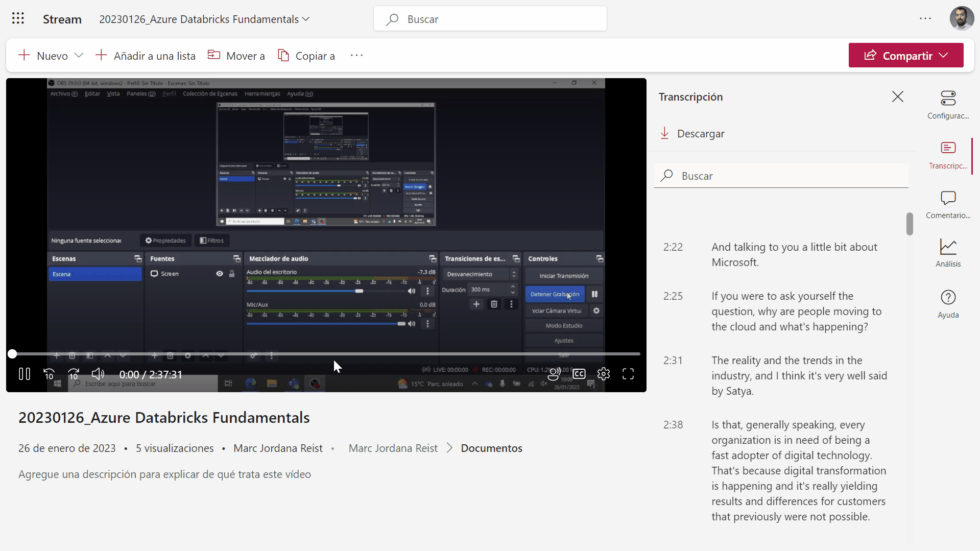Open the Ayuda sidebar tab
This screenshot has height=551, width=980.
tap(948, 304)
